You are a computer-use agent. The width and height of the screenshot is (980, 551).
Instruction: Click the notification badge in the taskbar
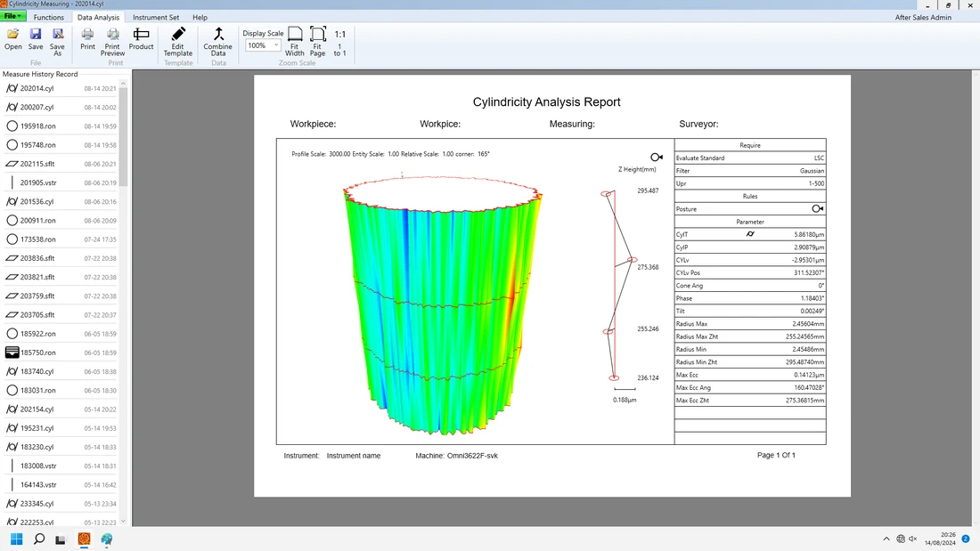[x=966, y=539]
